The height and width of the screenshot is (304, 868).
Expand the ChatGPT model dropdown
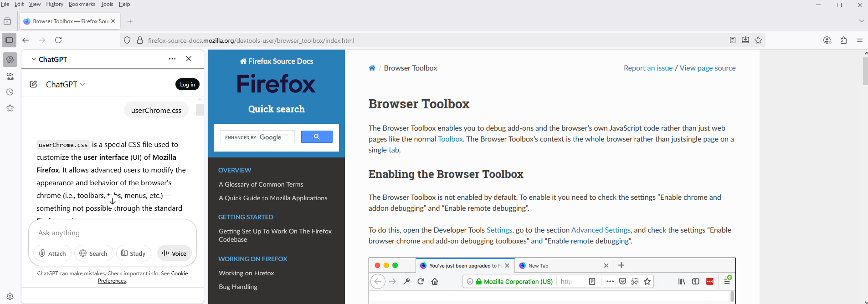click(x=66, y=85)
